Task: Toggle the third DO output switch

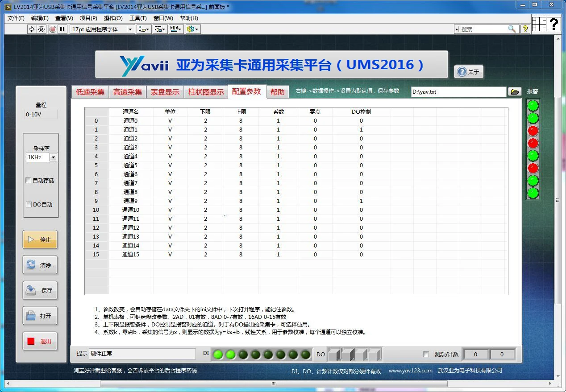Action: tap(361, 355)
